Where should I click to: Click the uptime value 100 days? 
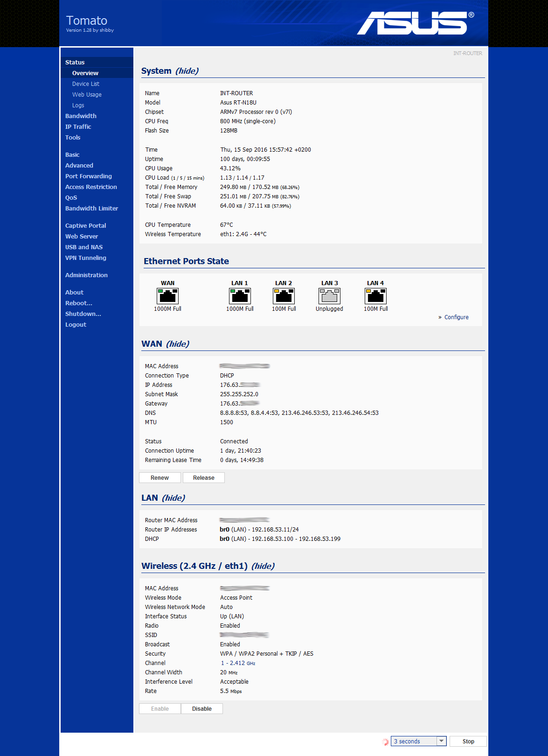coord(245,159)
